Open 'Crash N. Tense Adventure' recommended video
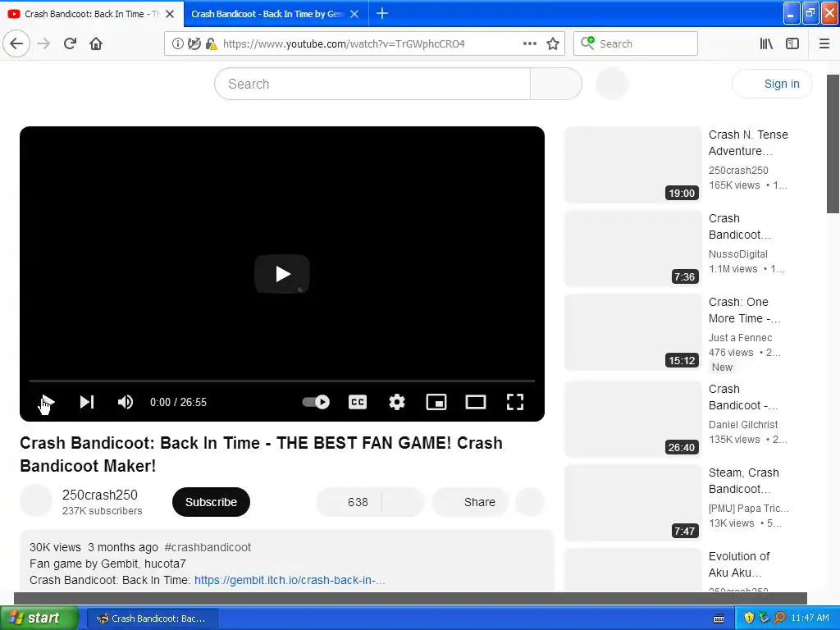Image resolution: width=840 pixels, height=630 pixels. coord(748,143)
